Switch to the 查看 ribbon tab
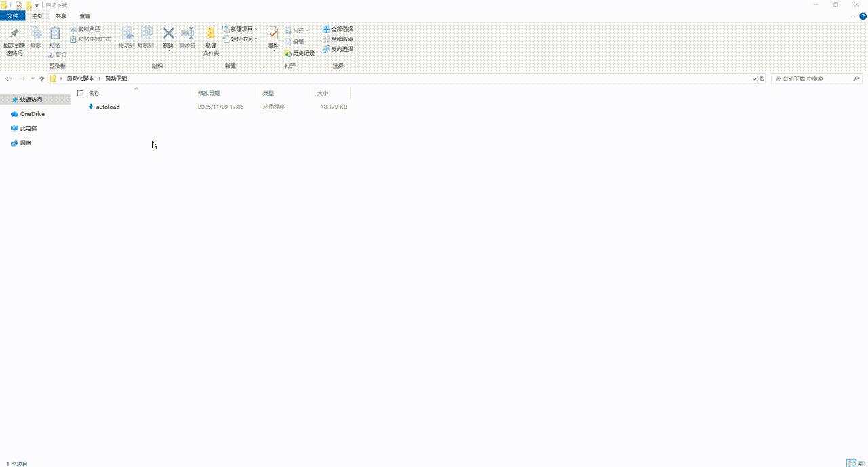 coord(85,16)
